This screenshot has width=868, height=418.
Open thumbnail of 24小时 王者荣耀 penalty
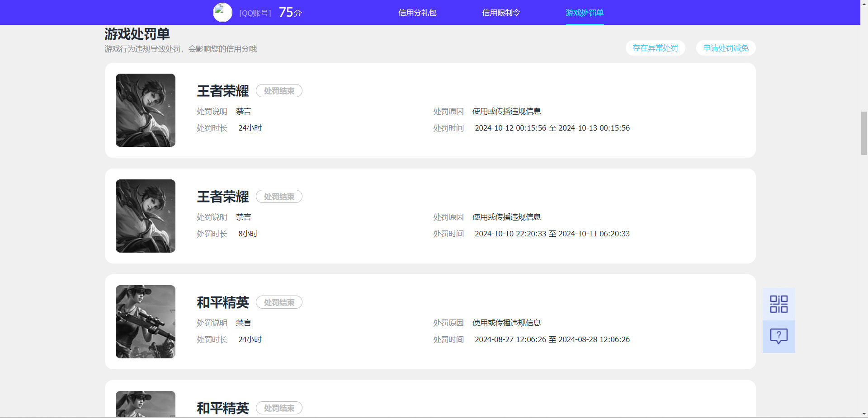coord(146,110)
